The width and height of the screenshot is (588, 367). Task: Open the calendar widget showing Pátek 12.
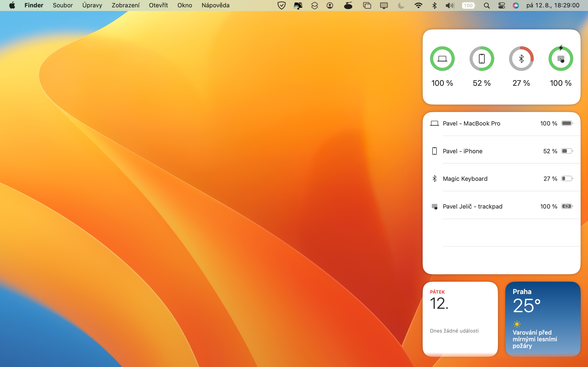(460, 319)
